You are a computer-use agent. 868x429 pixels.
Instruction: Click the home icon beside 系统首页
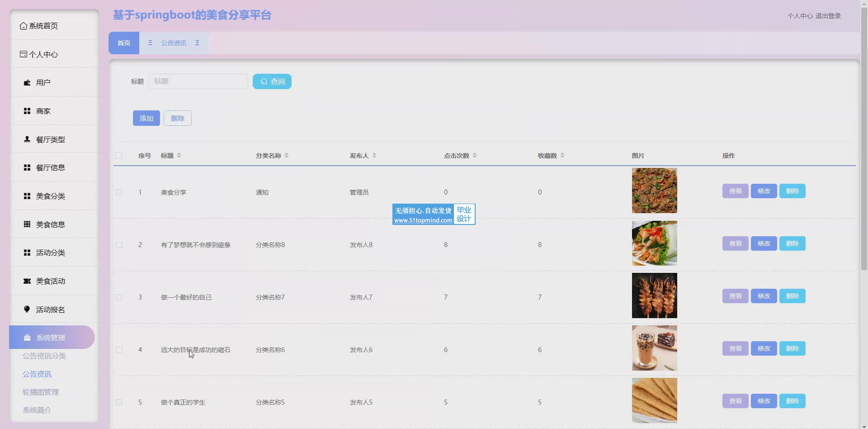coord(23,26)
